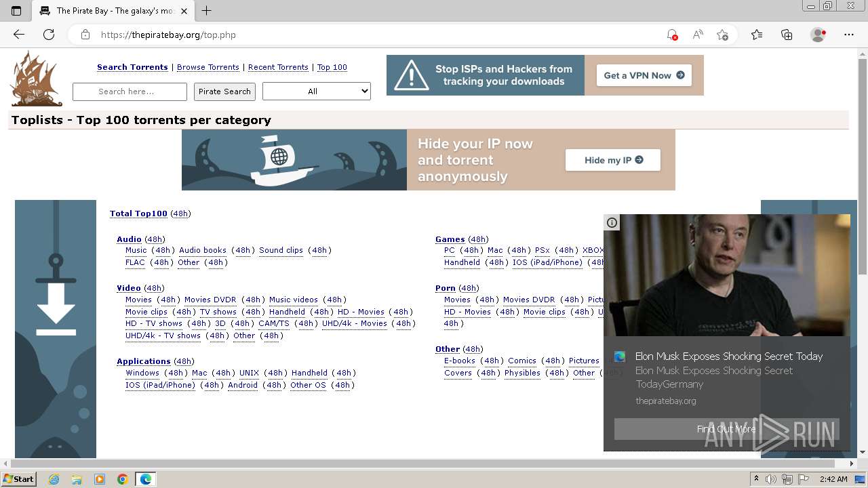Open Windows applications top list
Screen dimensions: 868x488
[x=142, y=373]
